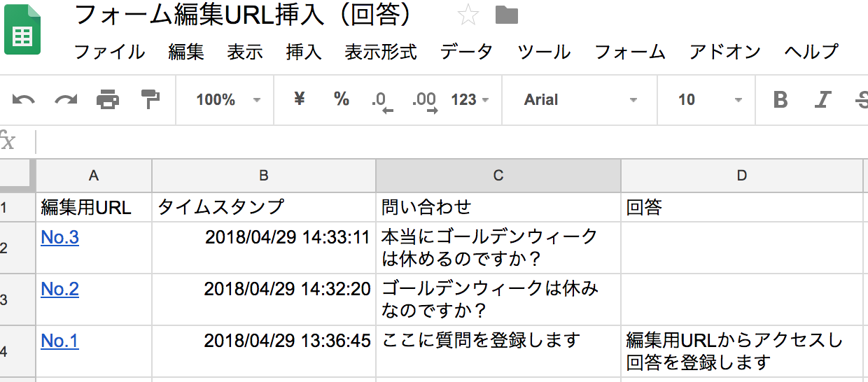Format as currency with yen icon

click(300, 99)
